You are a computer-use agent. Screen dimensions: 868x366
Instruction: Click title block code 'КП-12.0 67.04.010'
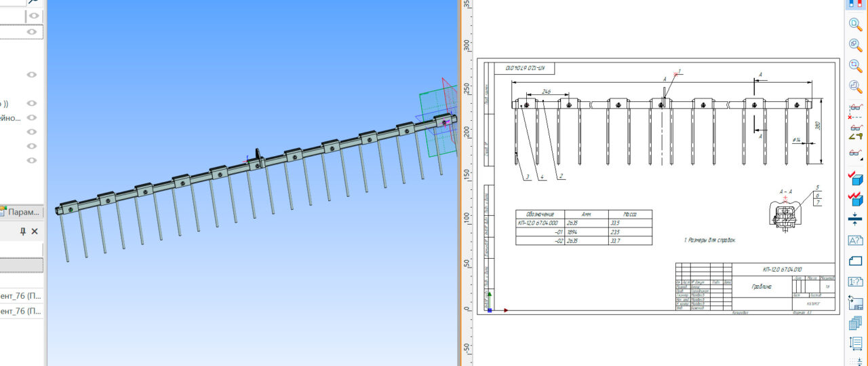click(783, 270)
